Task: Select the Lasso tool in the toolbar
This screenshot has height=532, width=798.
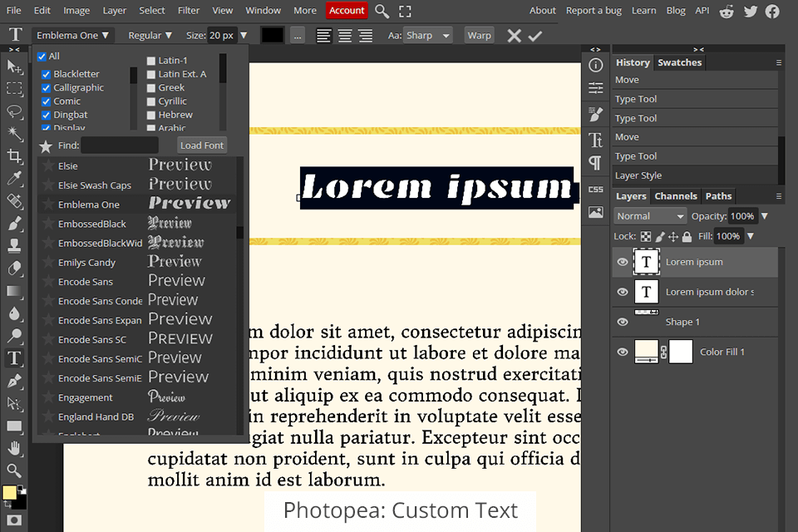Action: 14,111
